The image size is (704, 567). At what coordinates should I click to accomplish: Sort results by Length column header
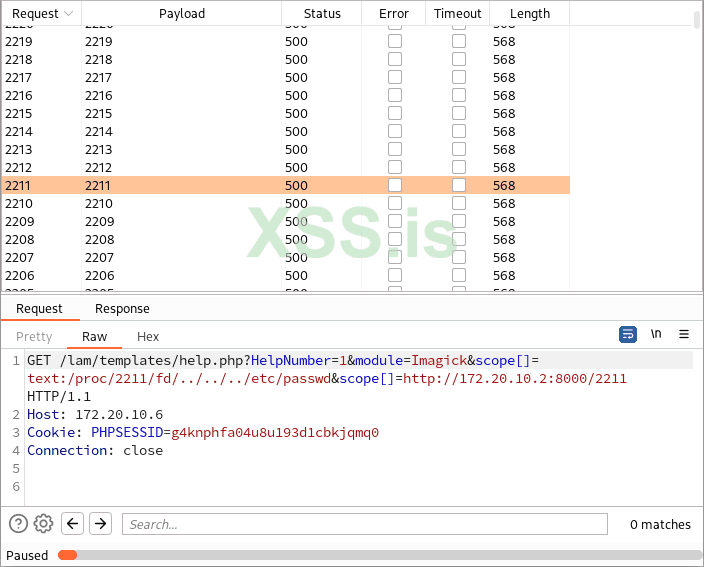tap(530, 13)
